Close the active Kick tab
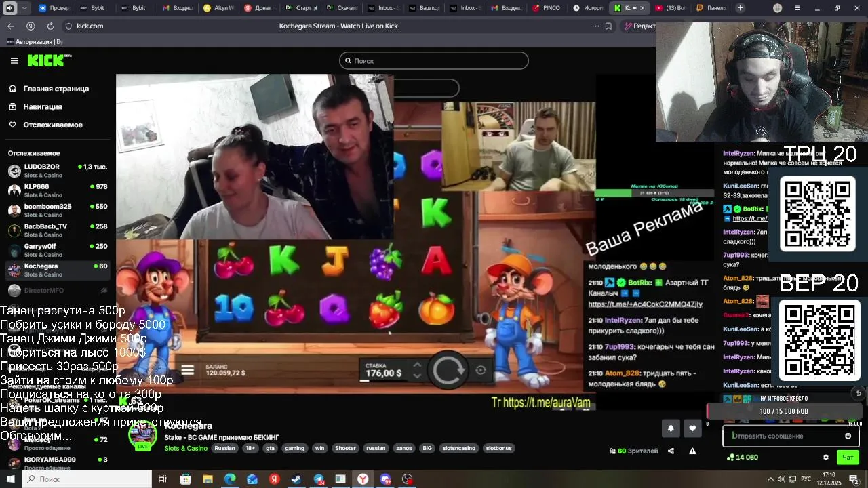868x488 pixels. 642,8
